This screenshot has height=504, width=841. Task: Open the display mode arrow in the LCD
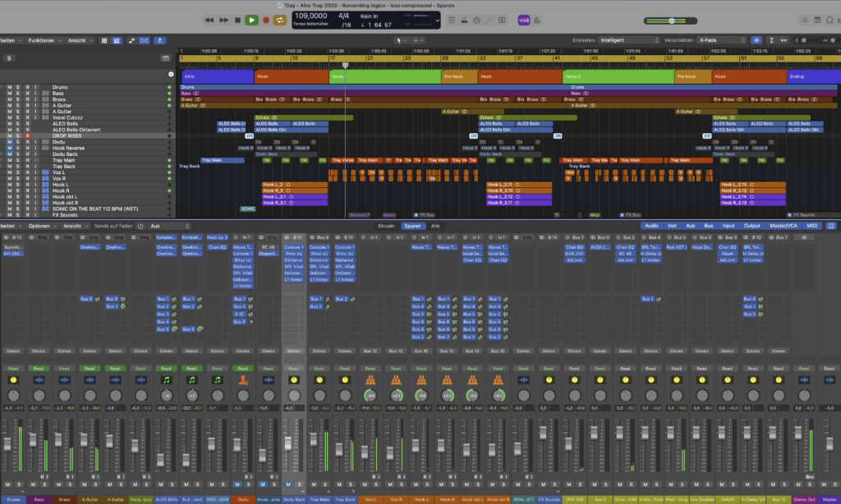[437, 21]
